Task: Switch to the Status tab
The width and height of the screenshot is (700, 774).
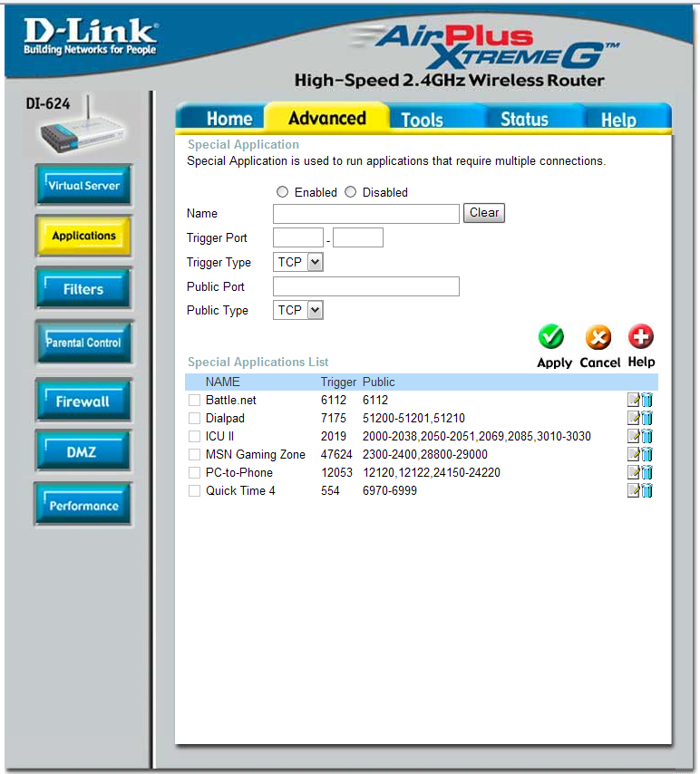Action: coord(524,120)
